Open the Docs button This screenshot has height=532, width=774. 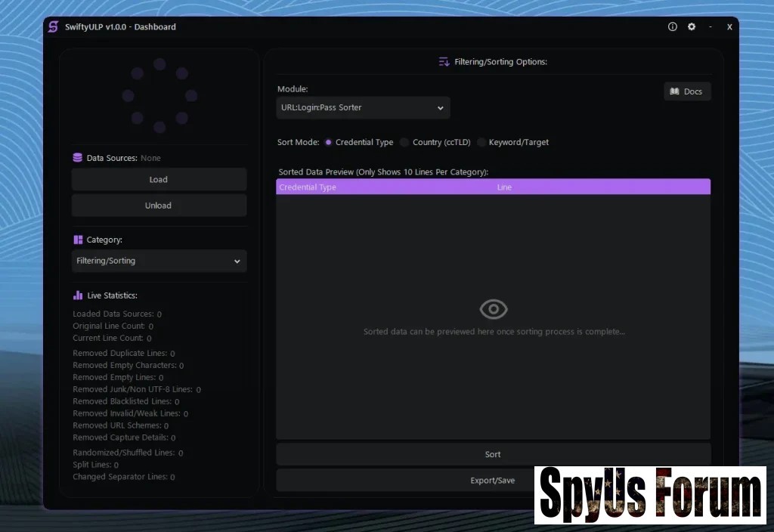coord(686,91)
